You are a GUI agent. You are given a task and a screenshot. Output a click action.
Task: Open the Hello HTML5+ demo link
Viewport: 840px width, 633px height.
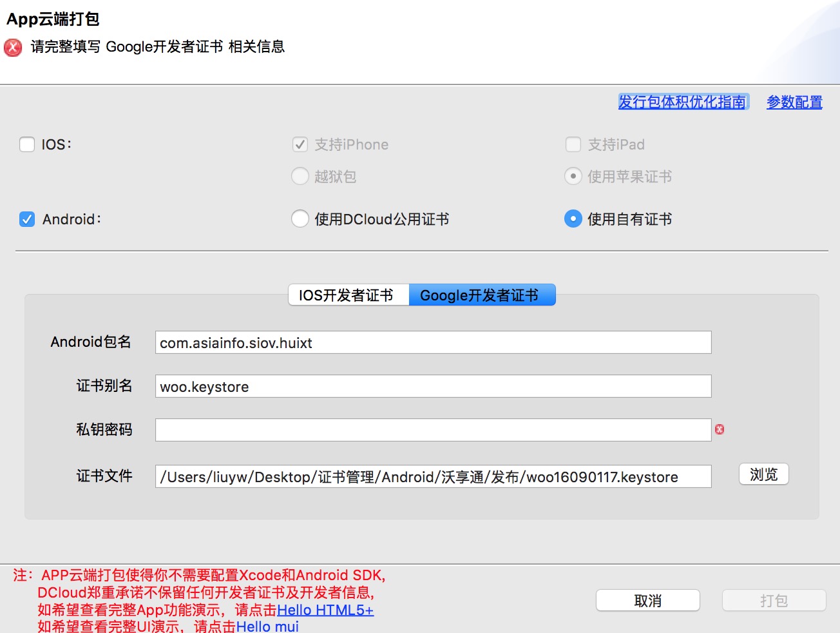pos(325,610)
